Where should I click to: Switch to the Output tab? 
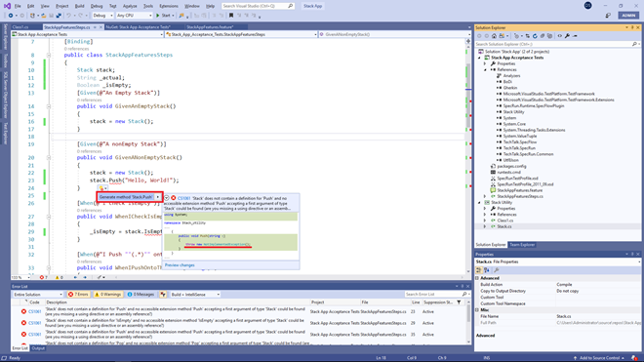[x=38, y=348]
